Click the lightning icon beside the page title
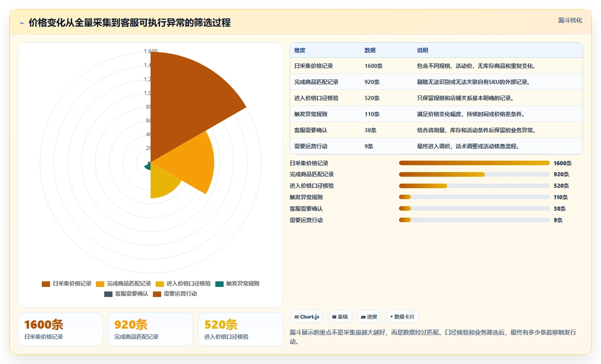This screenshot has width=601, height=364. point(22,23)
